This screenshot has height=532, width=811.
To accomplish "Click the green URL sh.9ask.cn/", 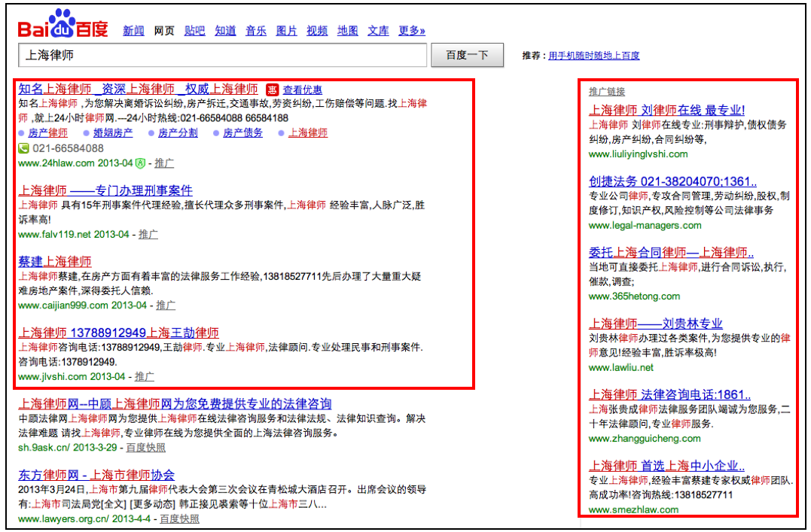I will pyautogui.click(x=44, y=448).
